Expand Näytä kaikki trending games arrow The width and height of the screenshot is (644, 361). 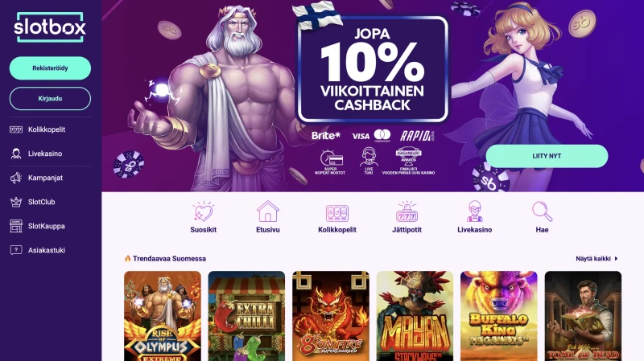tap(616, 258)
